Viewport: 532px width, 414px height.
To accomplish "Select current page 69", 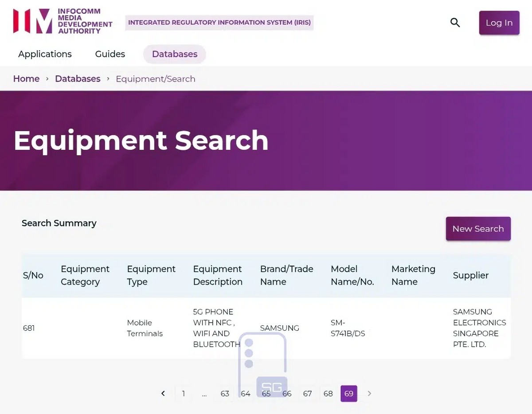I will pos(349,394).
